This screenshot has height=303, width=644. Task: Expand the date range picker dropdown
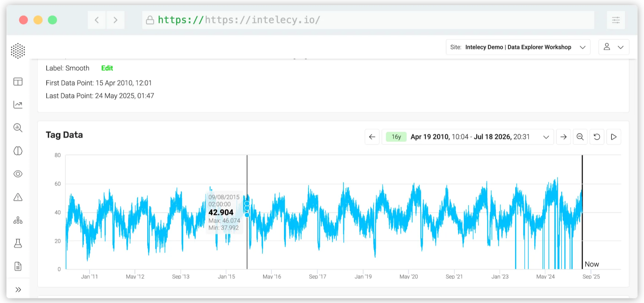(x=546, y=137)
